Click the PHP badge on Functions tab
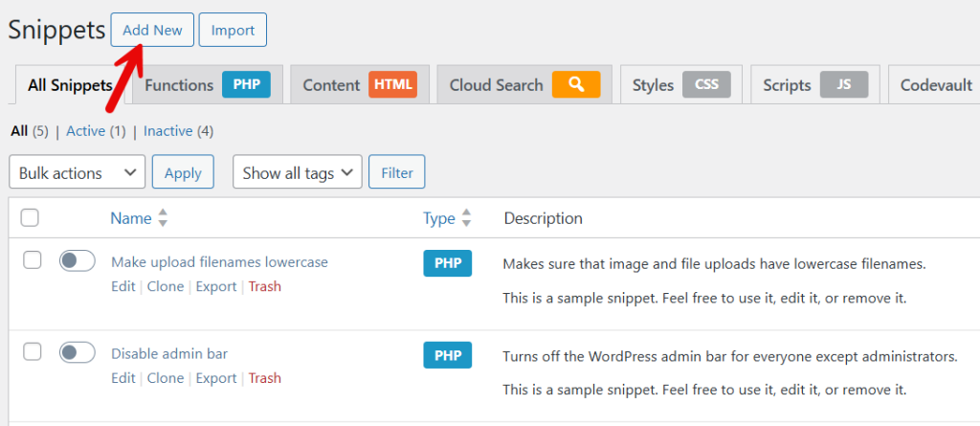980x426 pixels. coord(246,85)
